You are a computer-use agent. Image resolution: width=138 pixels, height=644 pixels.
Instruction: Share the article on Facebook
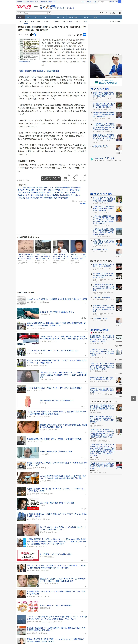pos(35,35)
